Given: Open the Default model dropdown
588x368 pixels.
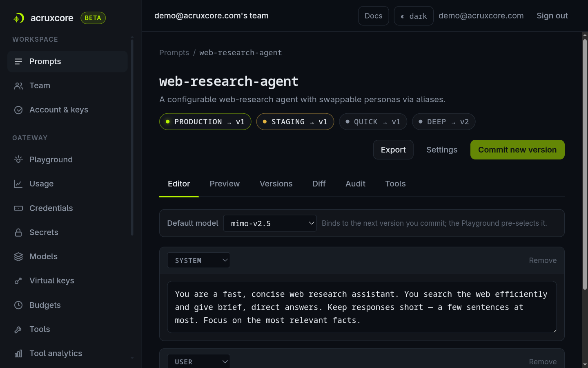Looking at the screenshot, I should pos(270,223).
